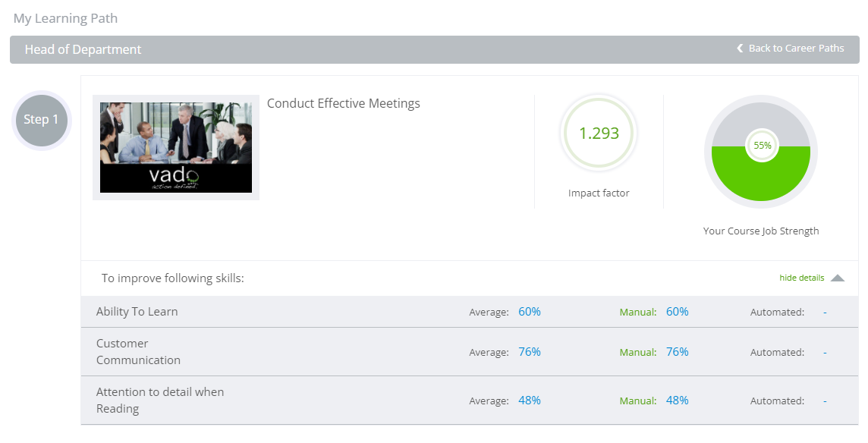Click the Back to Career Paths link

(x=795, y=49)
